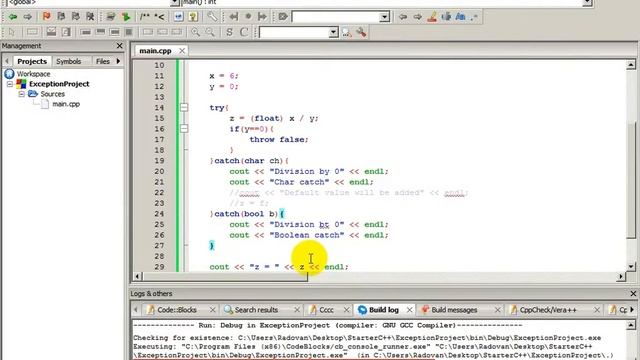
Task: Open the wrench settings icon
Action: coord(212,17)
